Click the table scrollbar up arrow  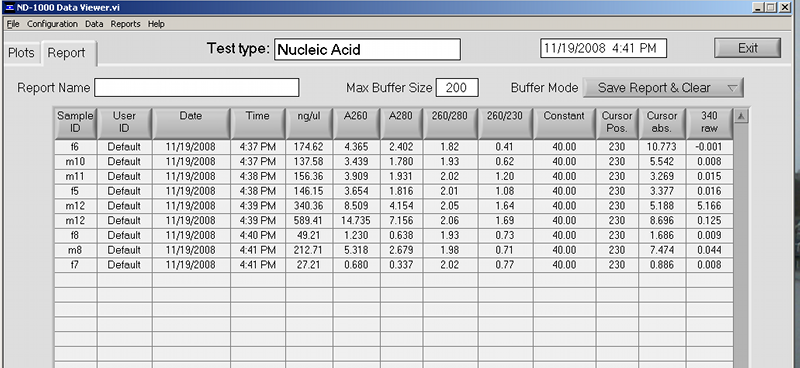(x=741, y=116)
